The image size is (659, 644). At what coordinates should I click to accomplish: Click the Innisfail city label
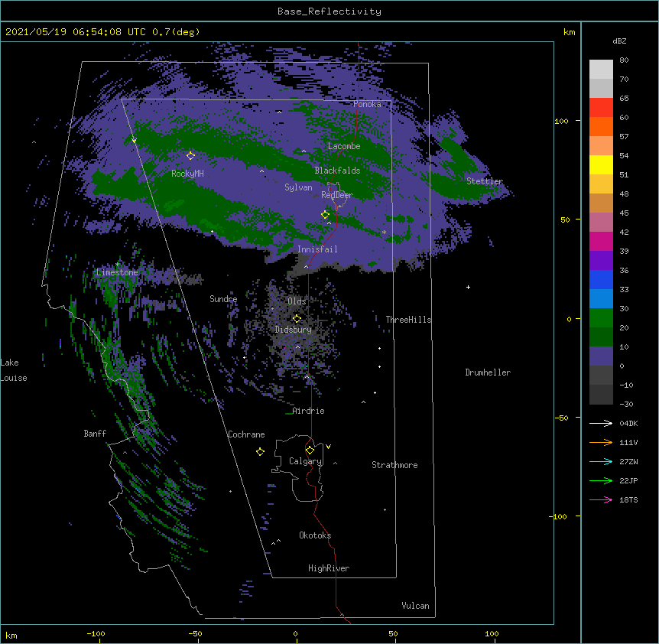(317, 249)
